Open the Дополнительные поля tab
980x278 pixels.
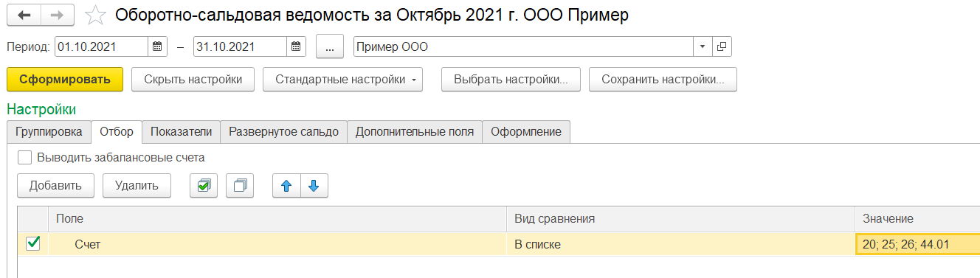coord(415,132)
